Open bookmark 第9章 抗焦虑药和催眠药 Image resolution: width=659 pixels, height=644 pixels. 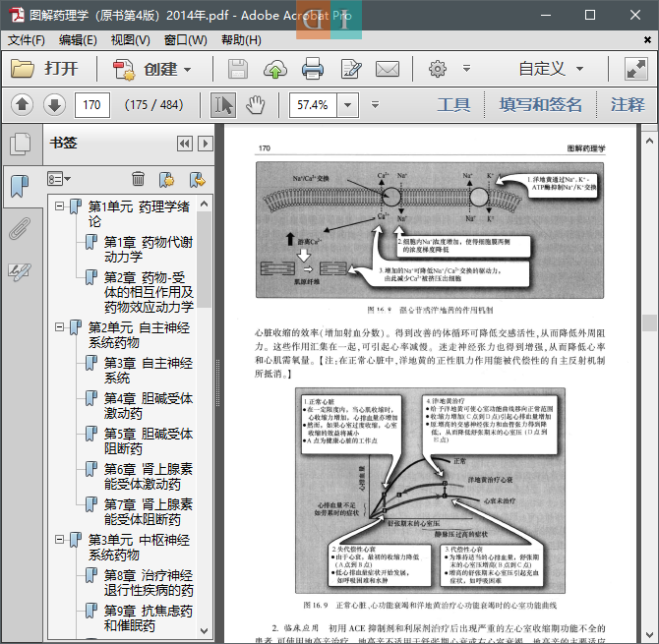148,618
